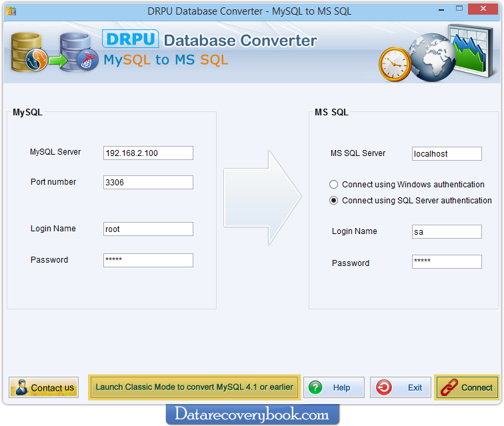Click the 'MySQL Server' label

[x=55, y=152]
